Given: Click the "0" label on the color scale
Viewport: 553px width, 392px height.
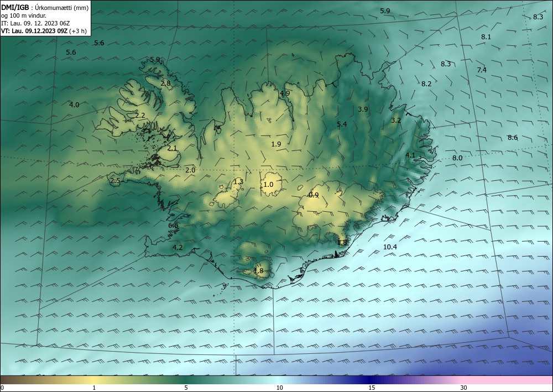Looking at the screenshot, I should tap(2, 388).
